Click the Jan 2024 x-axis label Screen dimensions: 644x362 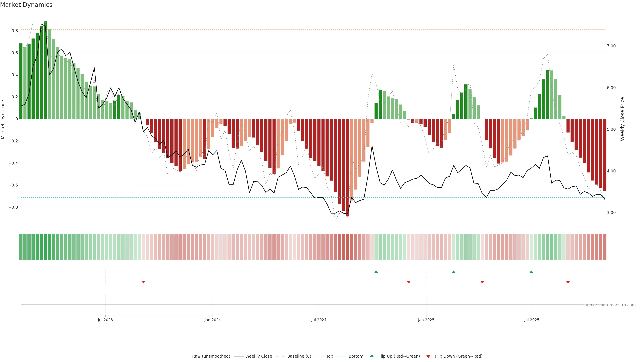click(212, 320)
